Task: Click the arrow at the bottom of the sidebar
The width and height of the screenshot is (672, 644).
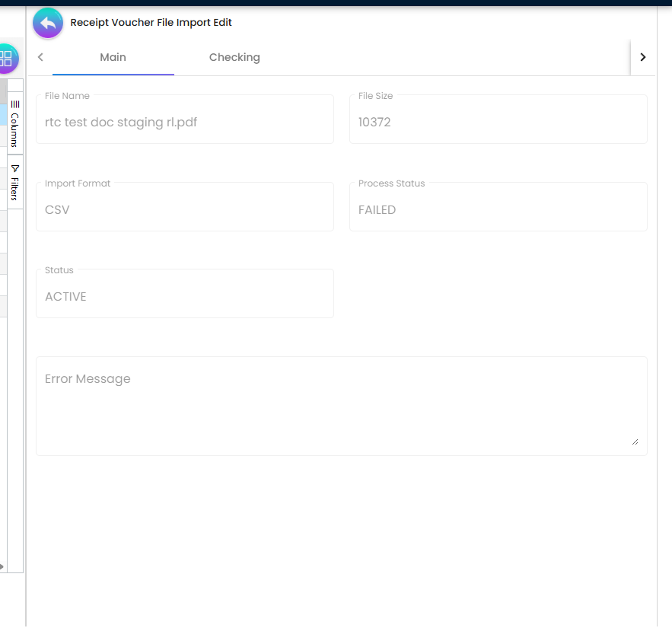Action: pyautogui.click(x=2, y=566)
